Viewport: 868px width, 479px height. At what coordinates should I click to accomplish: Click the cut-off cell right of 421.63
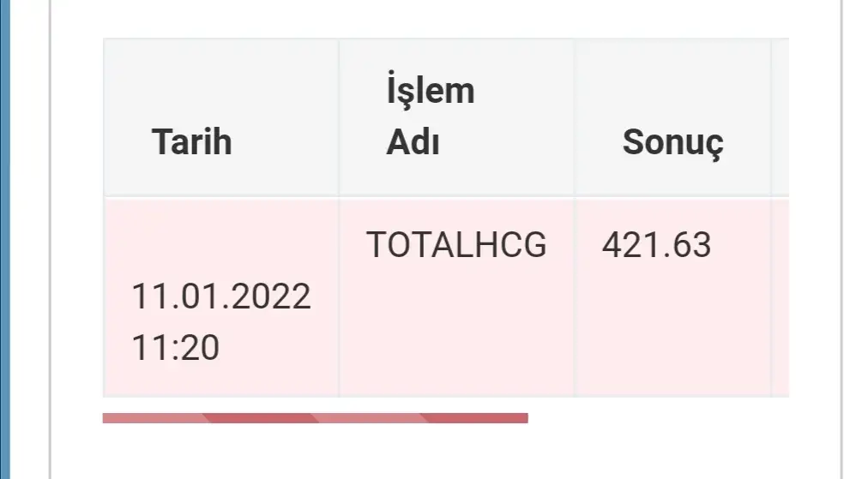tap(780, 296)
